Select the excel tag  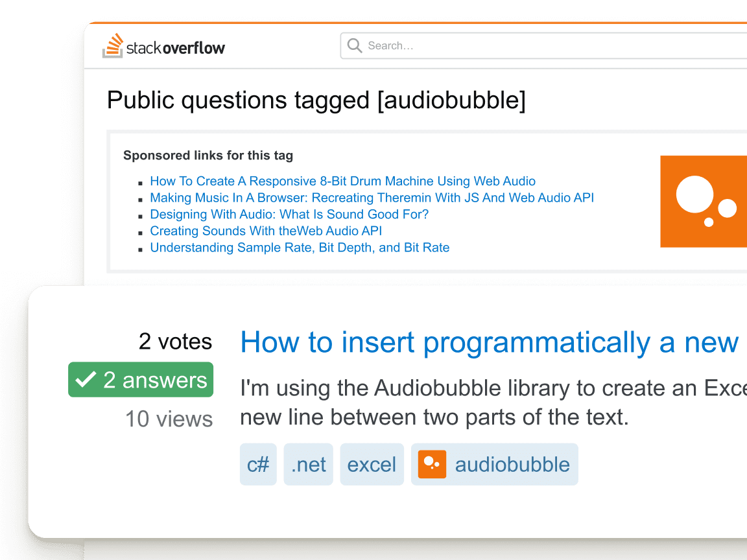click(x=372, y=464)
